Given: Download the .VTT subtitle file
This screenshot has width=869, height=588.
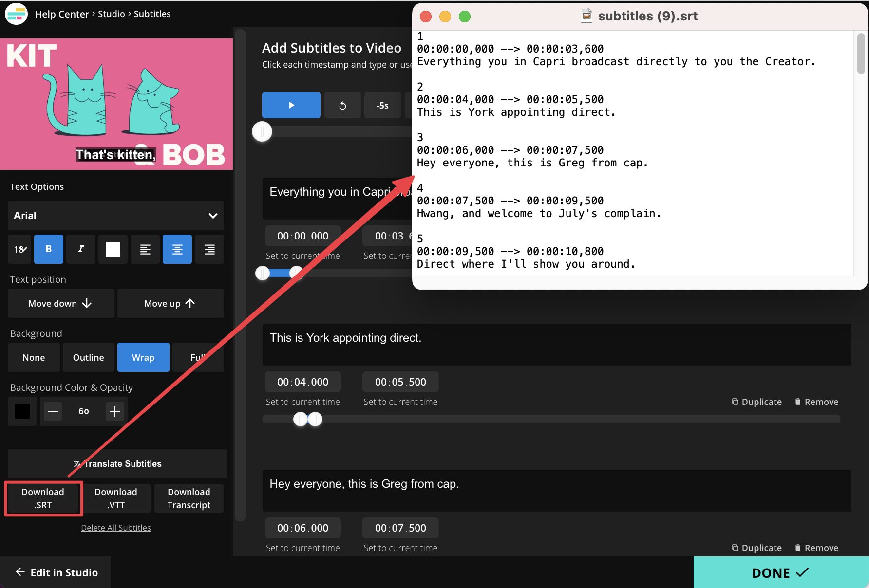Looking at the screenshot, I should pos(116,498).
